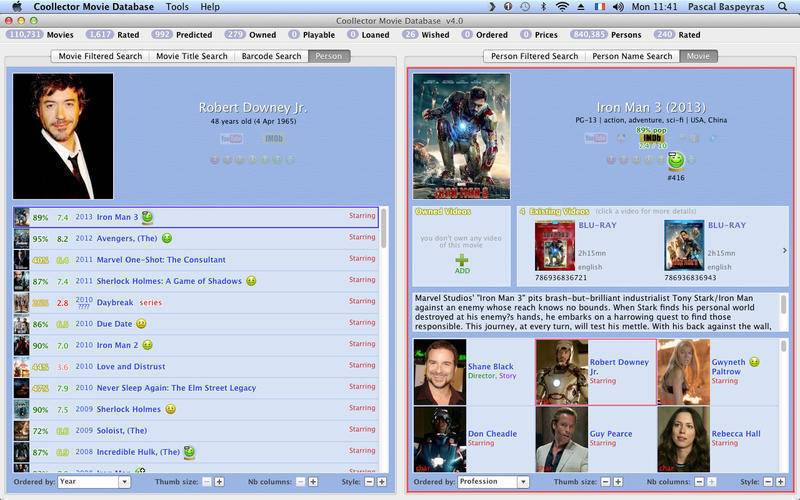Open the Apple menu
Image resolution: width=800 pixels, height=500 pixels.
coord(17,7)
